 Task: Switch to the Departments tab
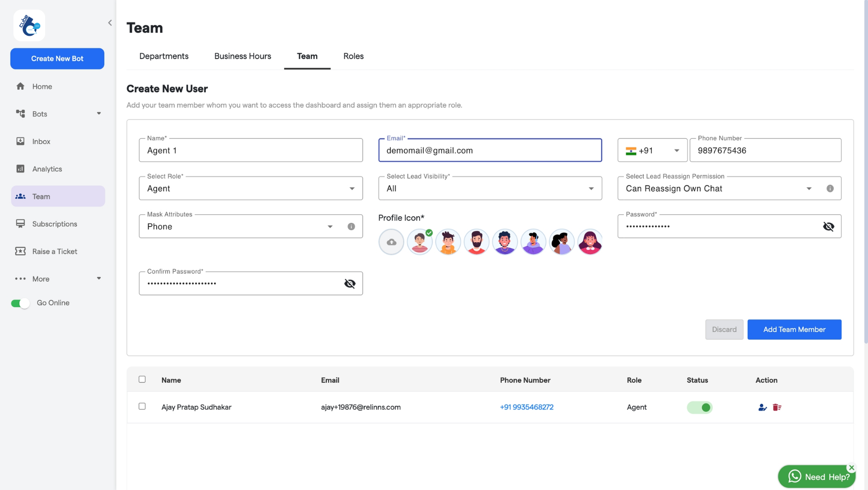164,56
